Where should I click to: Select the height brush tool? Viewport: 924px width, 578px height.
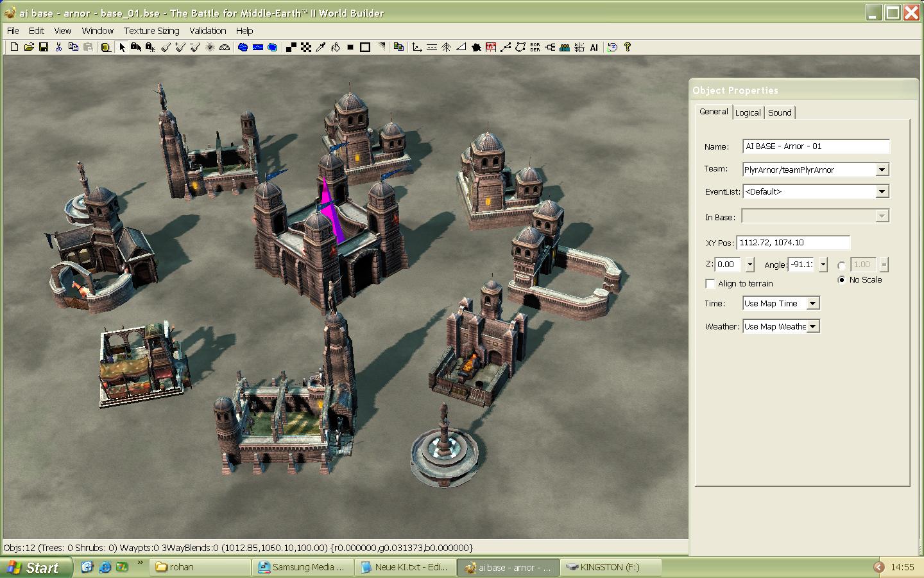(x=166, y=47)
